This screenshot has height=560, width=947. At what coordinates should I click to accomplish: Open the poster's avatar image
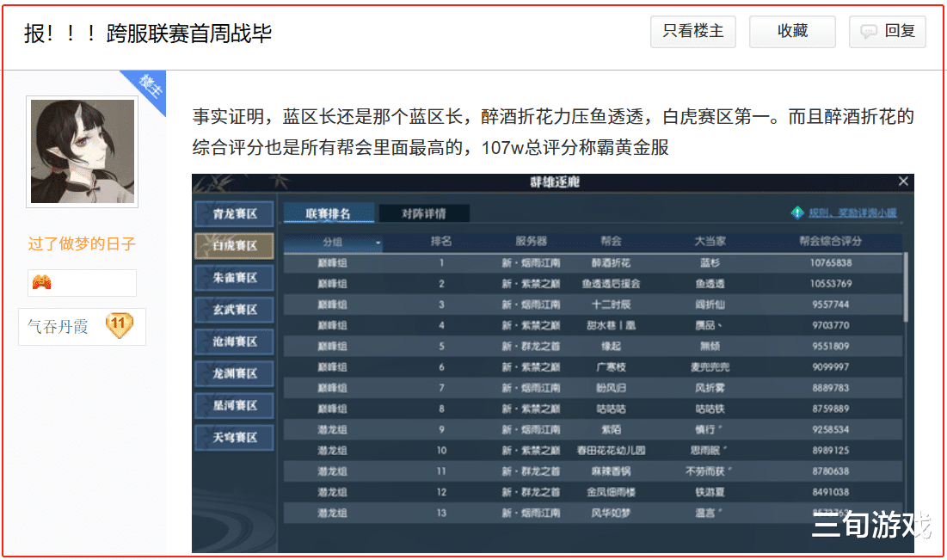[x=82, y=151]
